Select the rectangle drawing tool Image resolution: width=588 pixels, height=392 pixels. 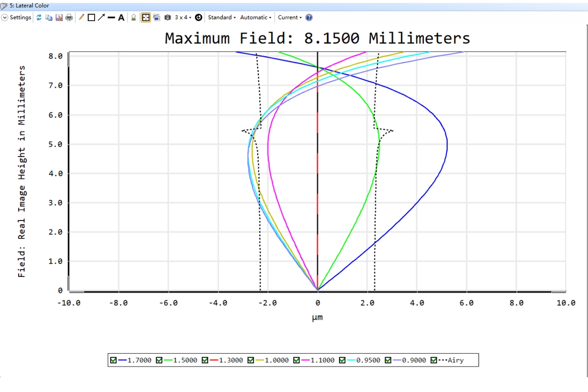coord(91,17)
